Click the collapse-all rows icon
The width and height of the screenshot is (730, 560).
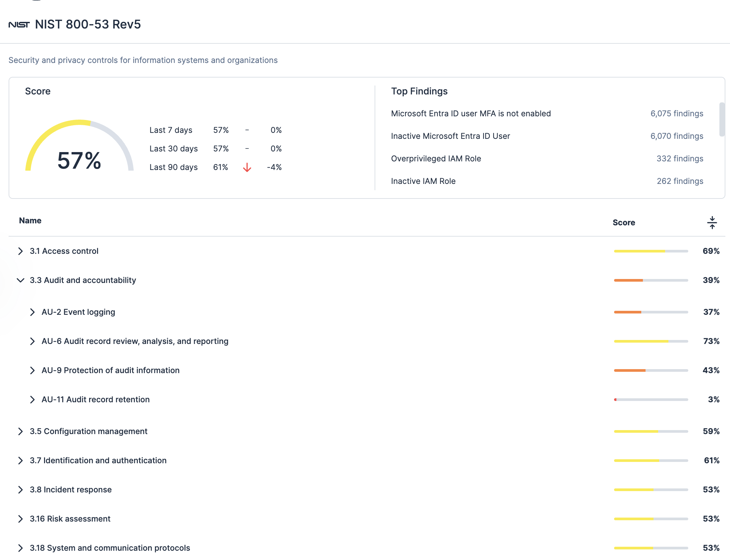pos(712,222)
